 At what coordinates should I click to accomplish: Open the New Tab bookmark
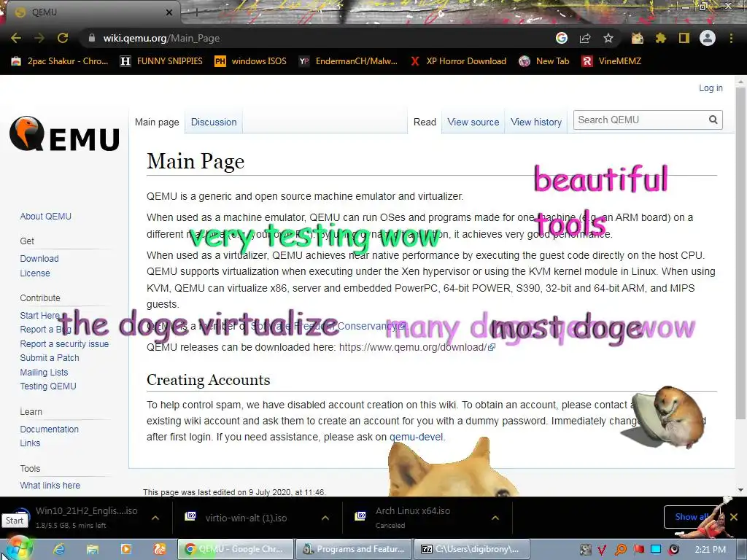[544, 61]
